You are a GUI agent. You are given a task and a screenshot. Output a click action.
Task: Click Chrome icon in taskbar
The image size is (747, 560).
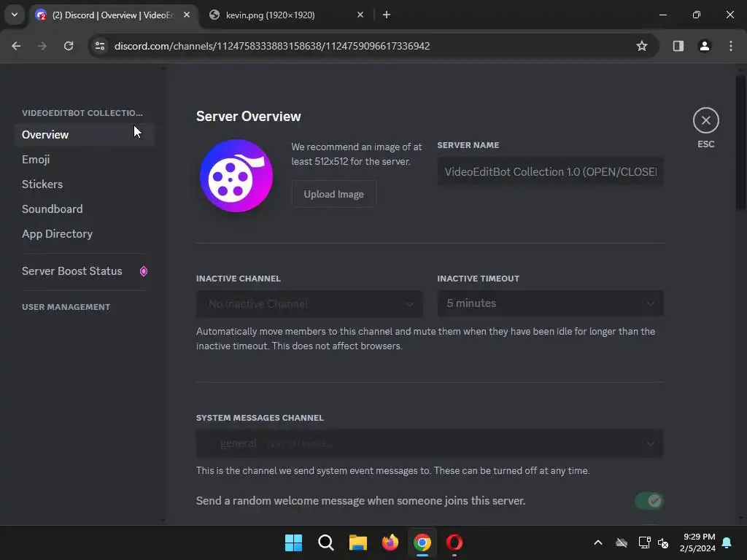(422, 542)
